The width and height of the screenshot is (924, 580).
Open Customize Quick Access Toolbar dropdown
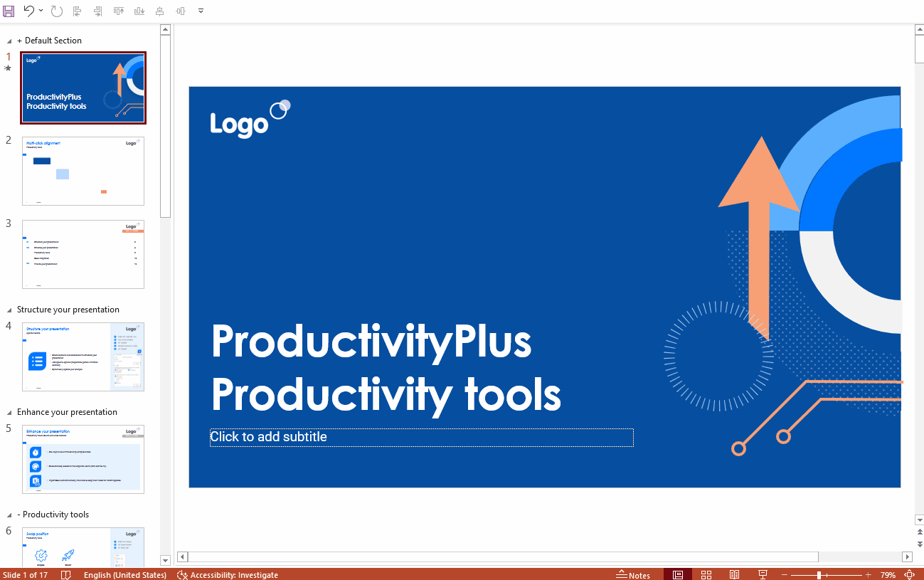coord(201,11)
